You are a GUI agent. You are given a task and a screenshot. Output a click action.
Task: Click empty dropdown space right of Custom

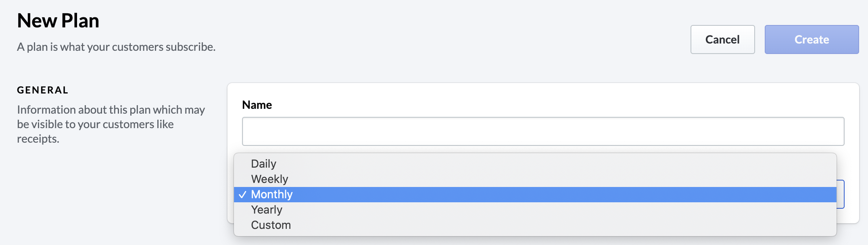(x=565, y=225)
